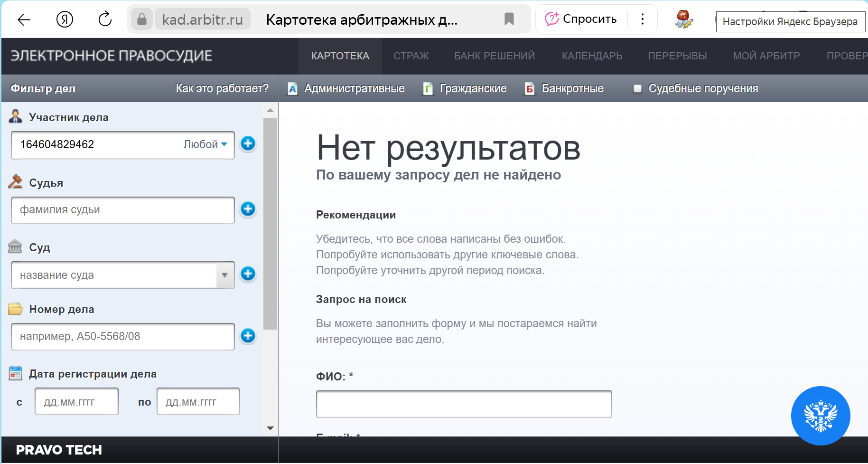
Task: Toggle the Административные case filter
Action: [346, 89]
